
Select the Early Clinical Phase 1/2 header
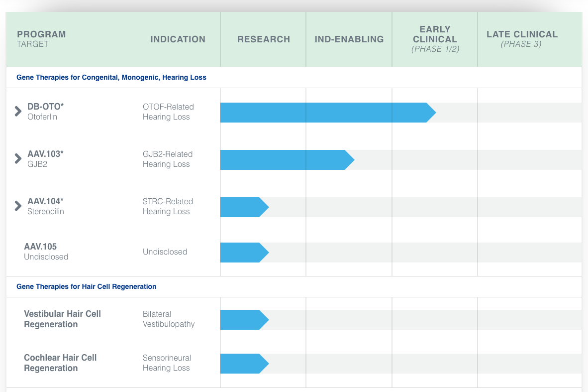[x=435, y=39]
